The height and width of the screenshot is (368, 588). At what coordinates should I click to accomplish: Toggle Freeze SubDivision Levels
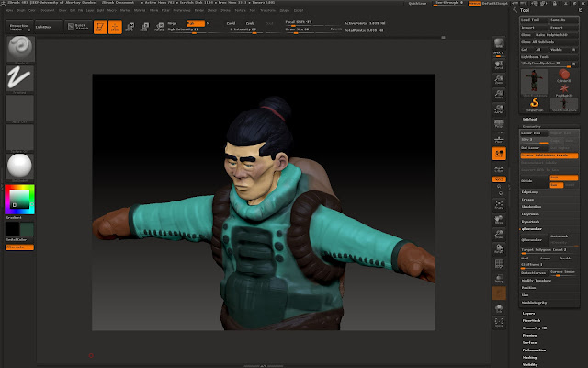tap(549, 155)
